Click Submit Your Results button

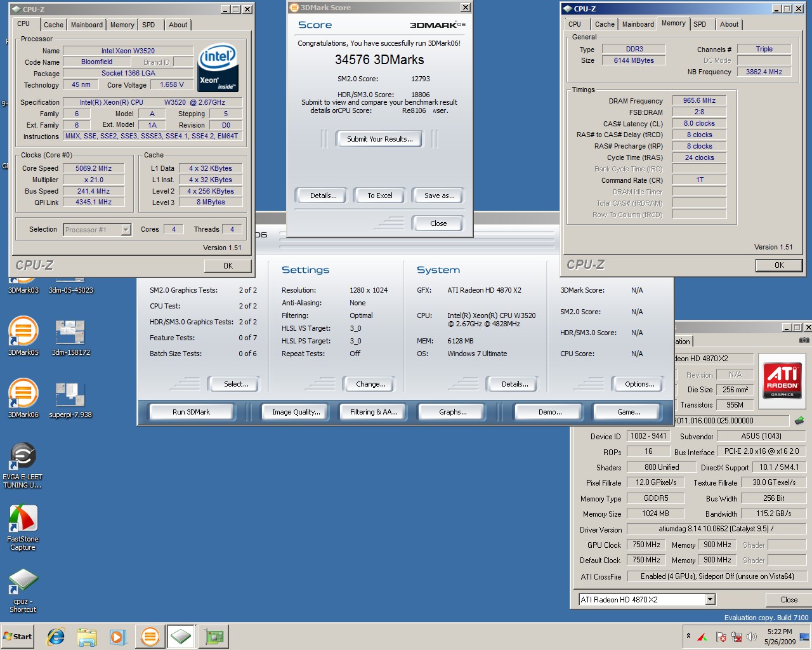[380, 139]
